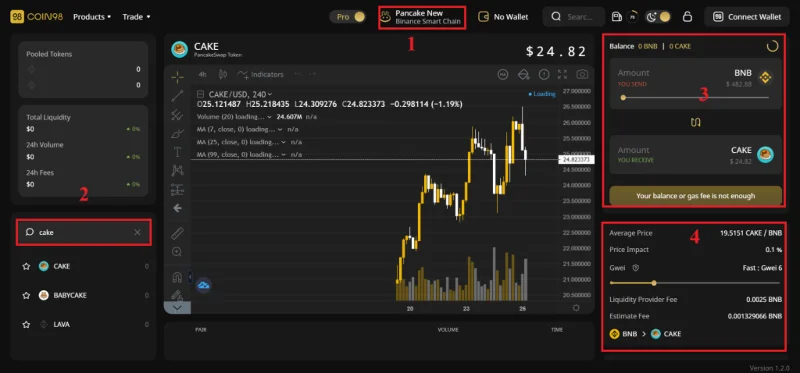
Task: Click the padlock icon in header
Action: 687,17
